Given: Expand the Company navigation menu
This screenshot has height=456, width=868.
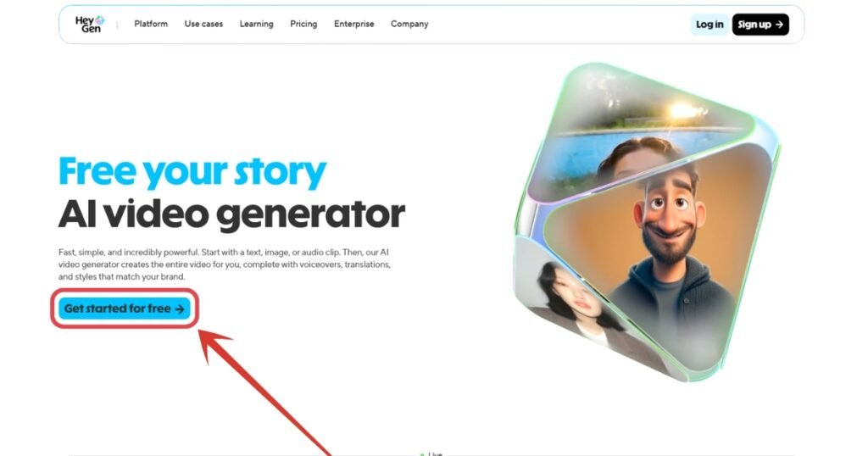Looking at the screenshot, I should [x=409, y=25].
